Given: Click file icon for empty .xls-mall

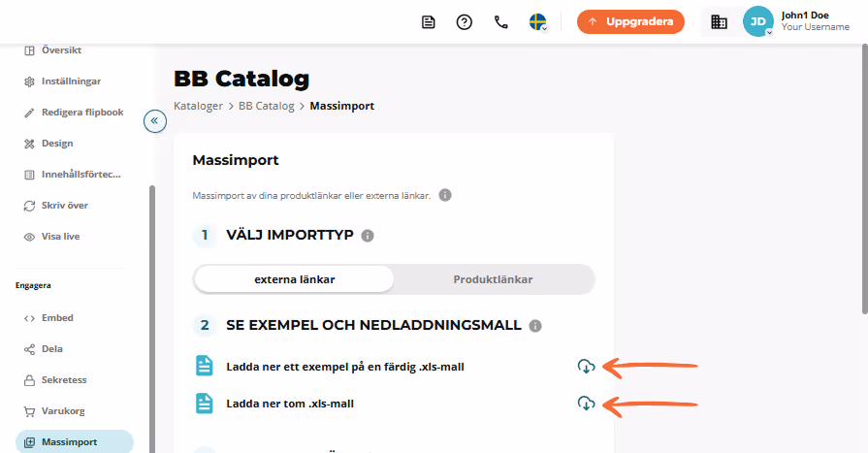Looking at the screenshot, I should [205, 404].
